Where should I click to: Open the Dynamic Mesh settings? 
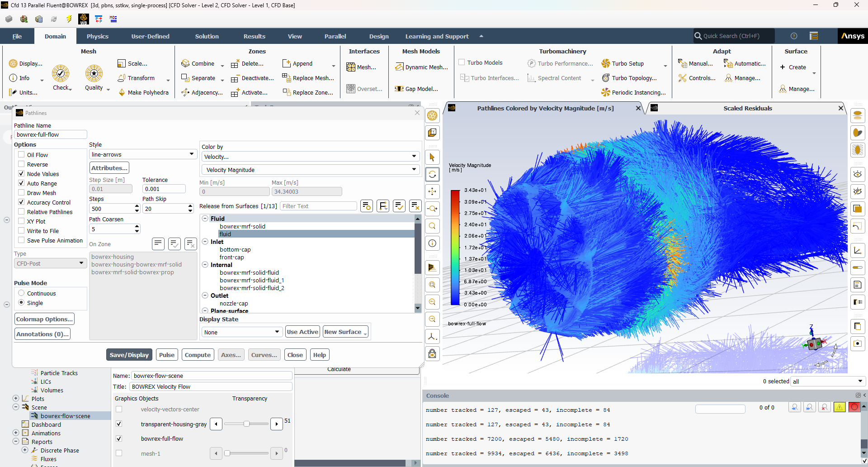(421, 67)
